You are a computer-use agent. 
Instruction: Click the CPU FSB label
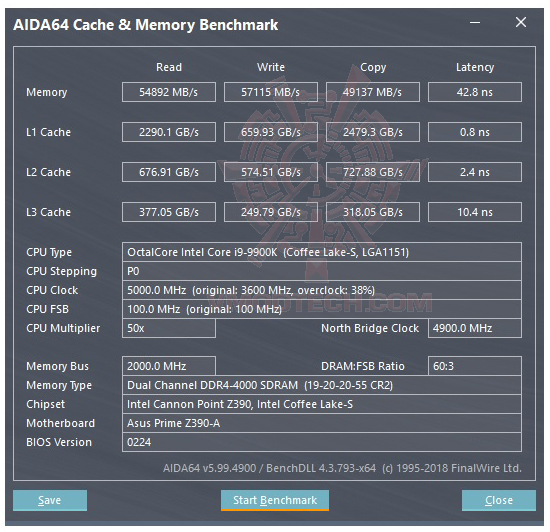(47, 309)
